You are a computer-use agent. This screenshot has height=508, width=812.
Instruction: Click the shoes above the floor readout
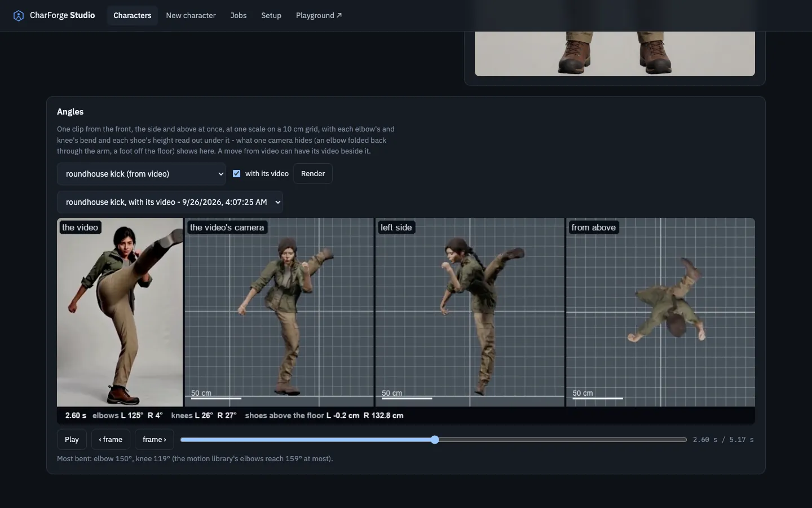pyautogui.click(x=324, y=415)
